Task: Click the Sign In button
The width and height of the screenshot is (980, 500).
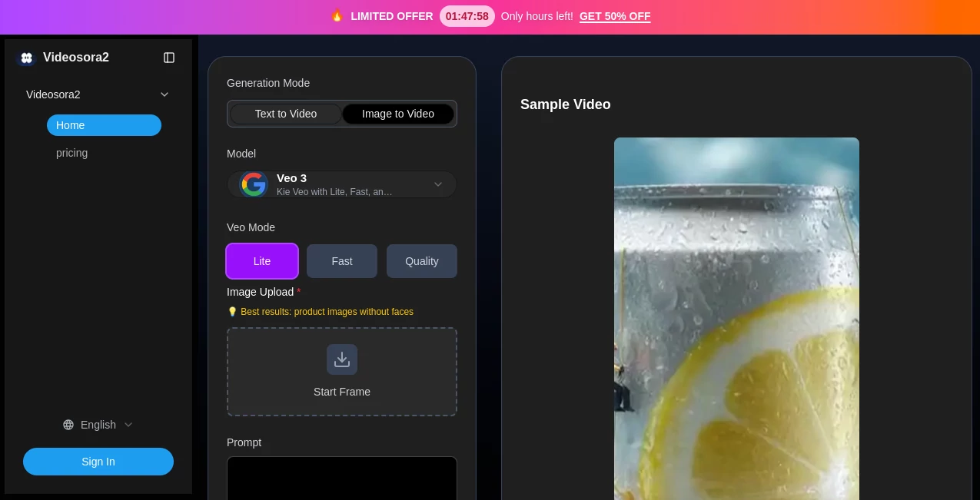Action: 98,462
